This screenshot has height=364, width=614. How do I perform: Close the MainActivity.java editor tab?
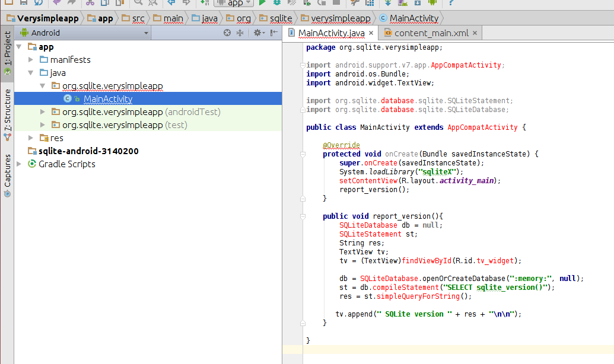pos(371,33)
